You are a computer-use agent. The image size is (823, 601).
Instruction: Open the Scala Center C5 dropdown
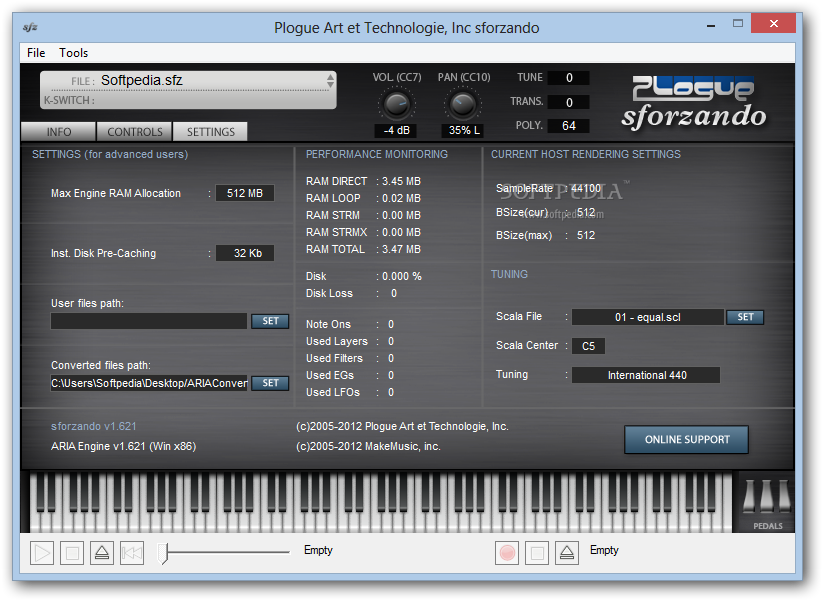point(588,346)
